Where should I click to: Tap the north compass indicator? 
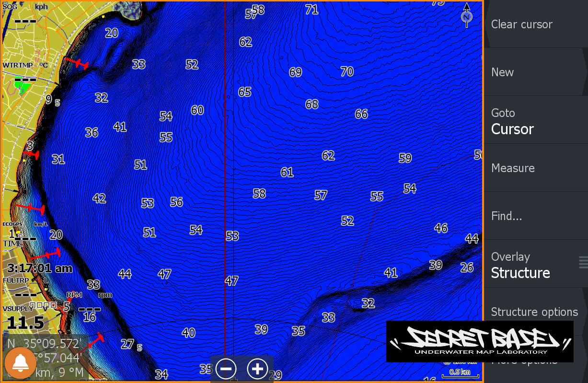[x=467, y=15]
